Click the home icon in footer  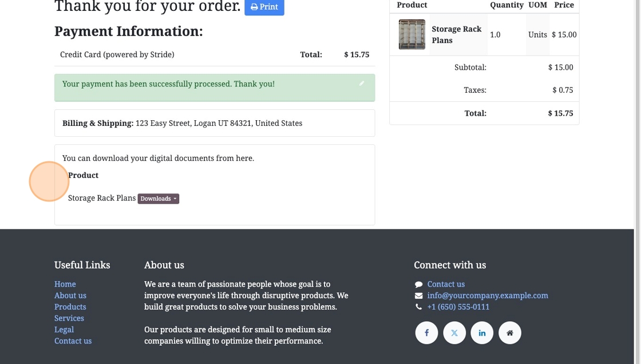coord(509,333)
